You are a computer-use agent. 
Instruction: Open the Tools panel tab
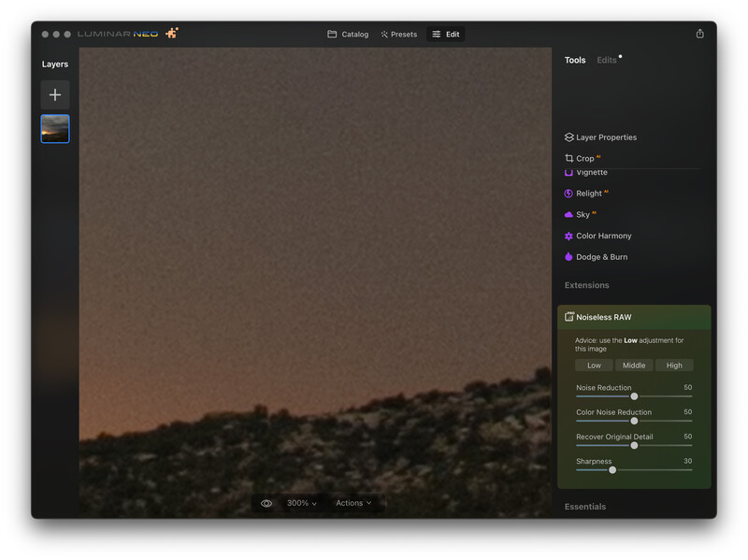coord(575,60)
